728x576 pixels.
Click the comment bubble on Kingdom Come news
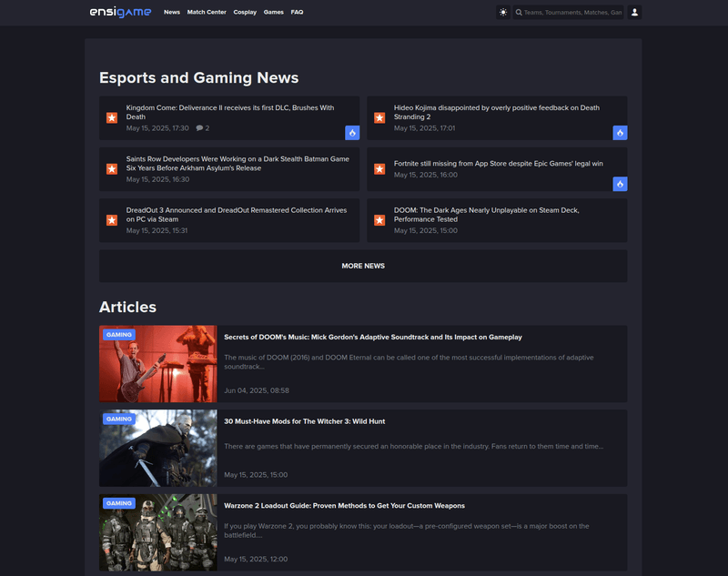pos(199,128)
